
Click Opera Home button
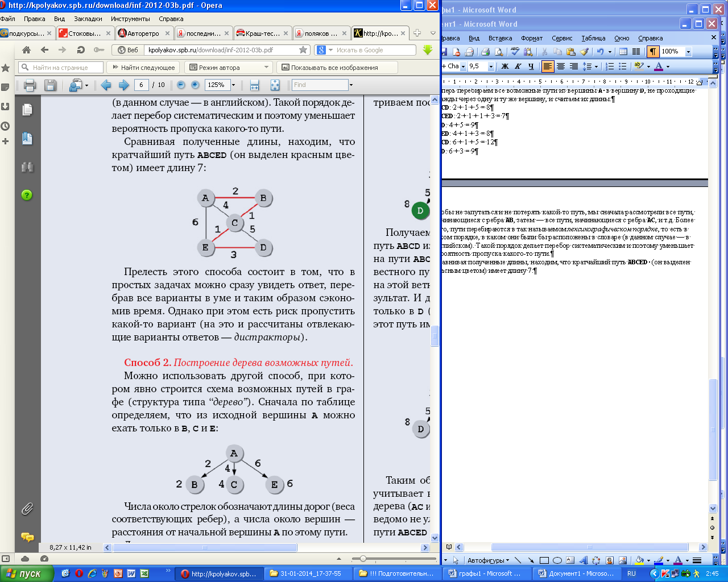(26, 50)
